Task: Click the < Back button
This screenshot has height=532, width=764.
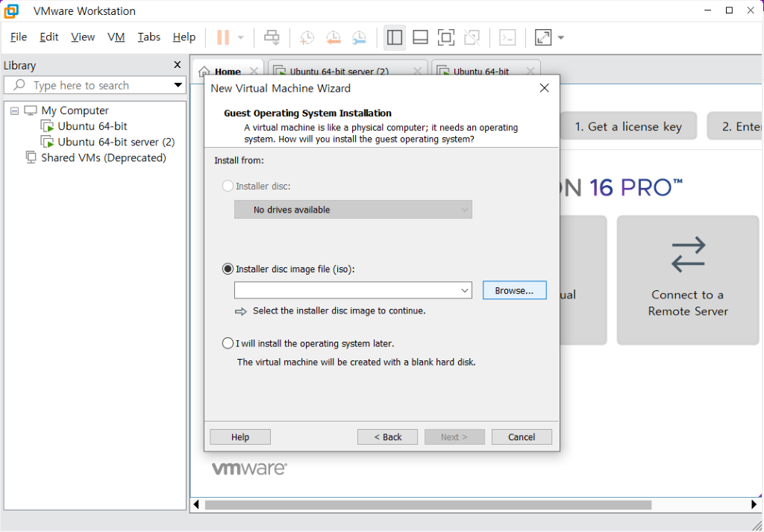Action: click(387, 437)
